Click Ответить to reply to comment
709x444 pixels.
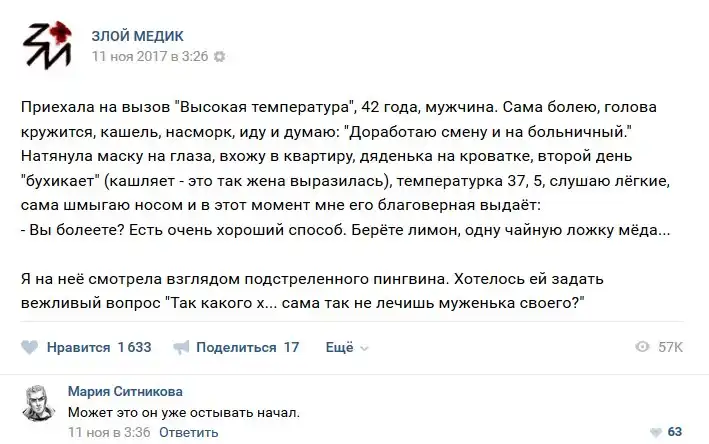coord(188,432)
